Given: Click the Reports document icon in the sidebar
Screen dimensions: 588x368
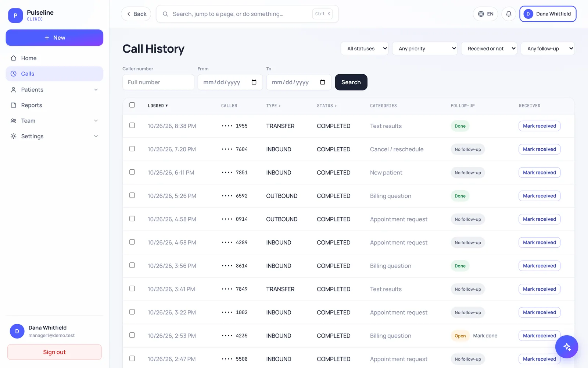Looking at the screenshot, I should coord(14,105).
